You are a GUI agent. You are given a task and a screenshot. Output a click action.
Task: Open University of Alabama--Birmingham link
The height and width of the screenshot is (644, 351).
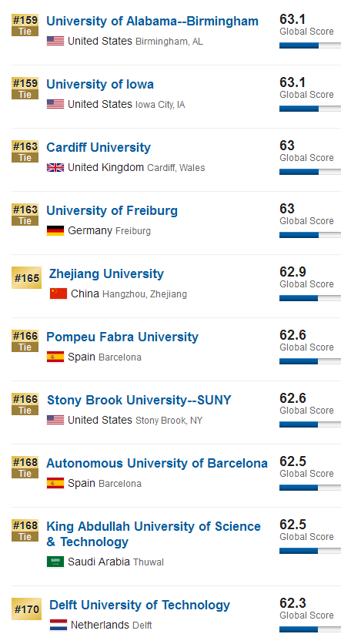click(152, 22)
